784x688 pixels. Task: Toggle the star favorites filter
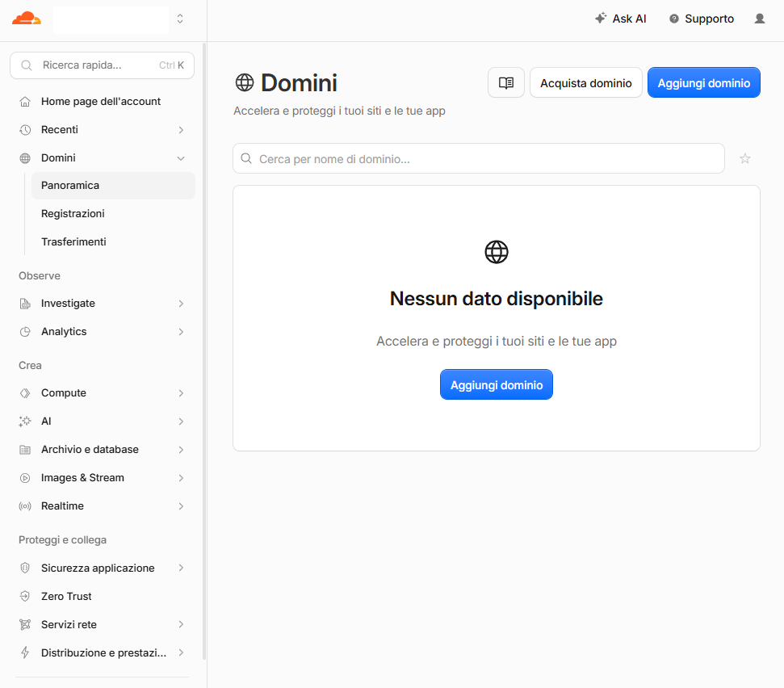745,158
